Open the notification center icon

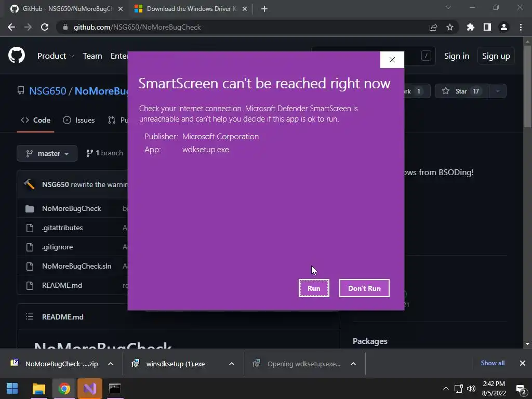coord(521,389)
